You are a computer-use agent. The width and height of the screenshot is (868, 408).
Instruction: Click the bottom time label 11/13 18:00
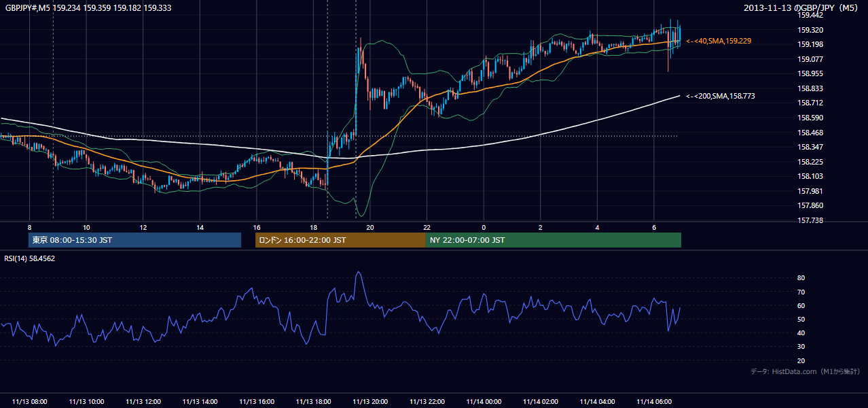pos(313,402)
